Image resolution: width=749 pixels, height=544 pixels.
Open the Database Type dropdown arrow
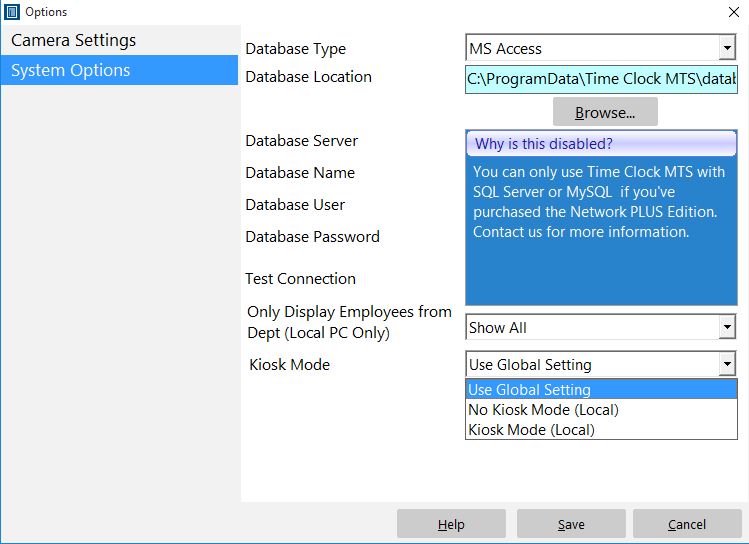pyautogui.click(x=727, y=48)
